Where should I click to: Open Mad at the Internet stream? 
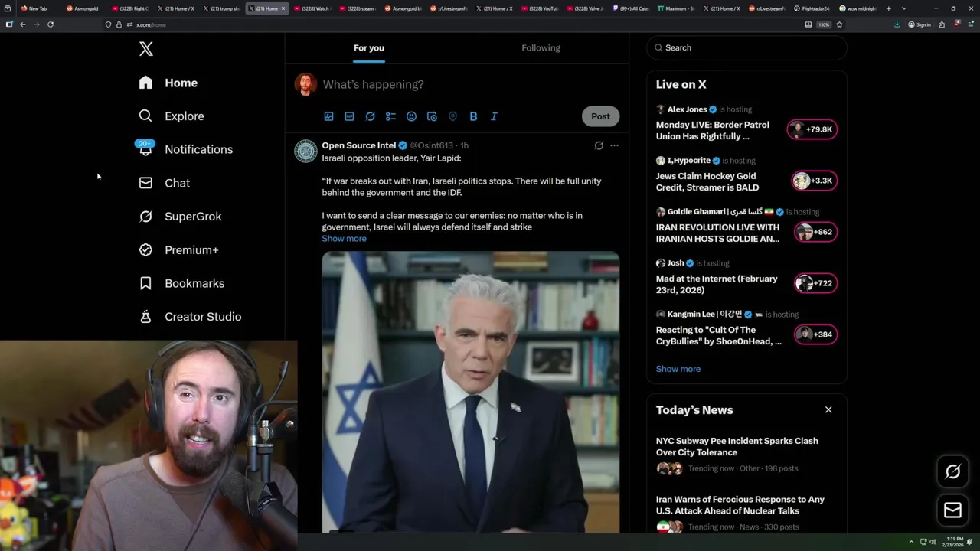(717, 284)
